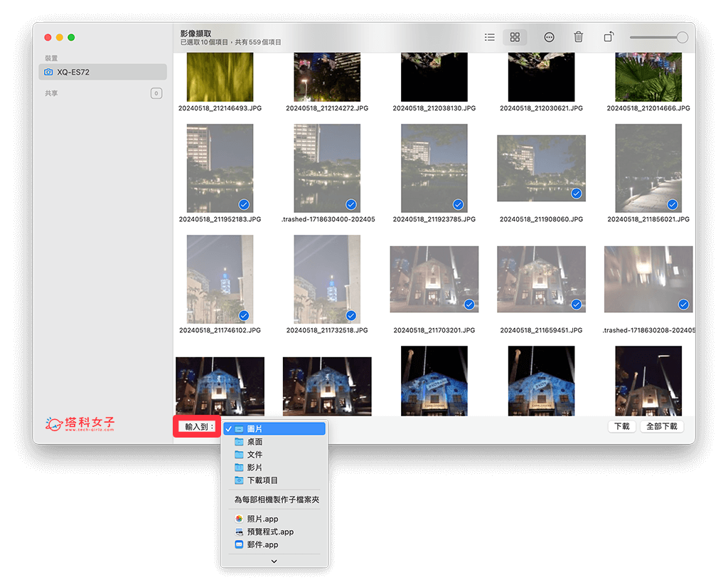This screenshot has height=587, width=728.
Task: Toggle checkmark on .trashed-1718630208 photo
Action: (683, 305)
